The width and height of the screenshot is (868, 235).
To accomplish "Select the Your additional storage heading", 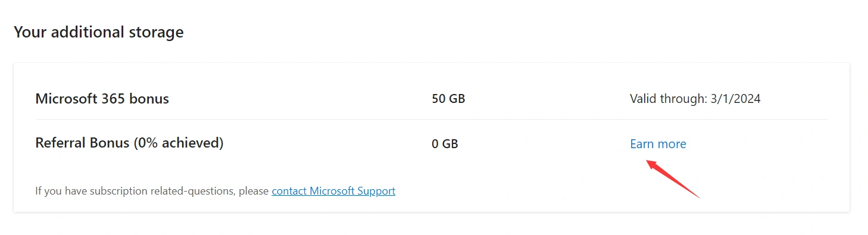I will (98, 32).
